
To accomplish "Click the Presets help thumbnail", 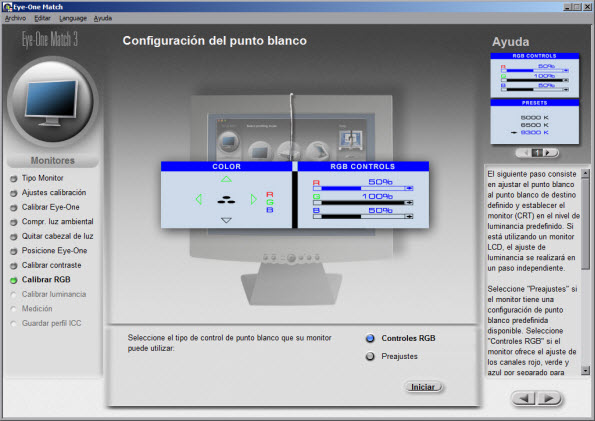I will pos(535,121).
